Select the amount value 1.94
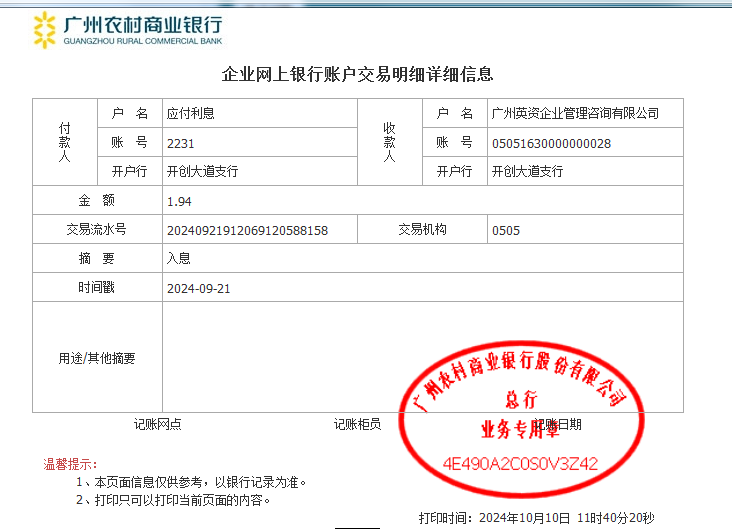The height and width of the screenshot is (529, 732). pyautogui.click(x=179, y=202)
